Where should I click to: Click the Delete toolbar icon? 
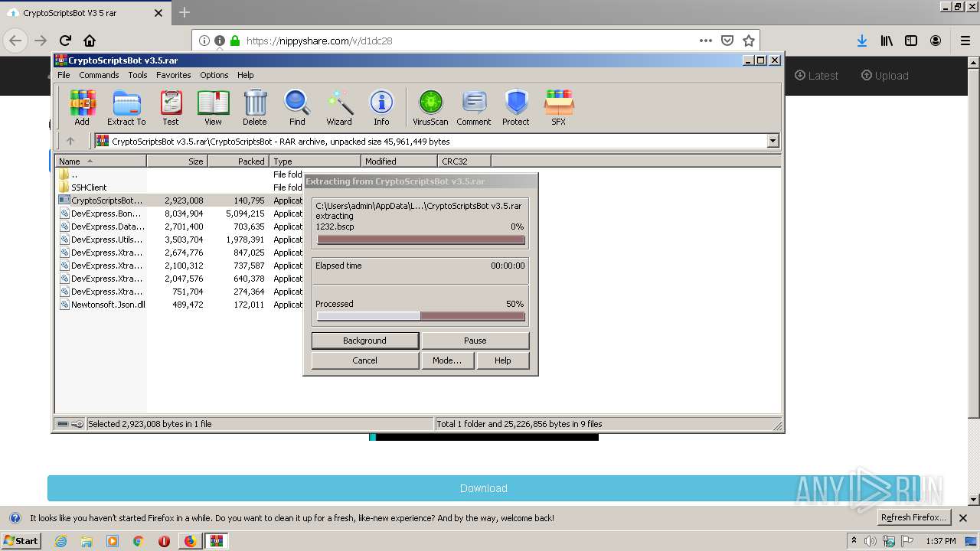[255, 107]
